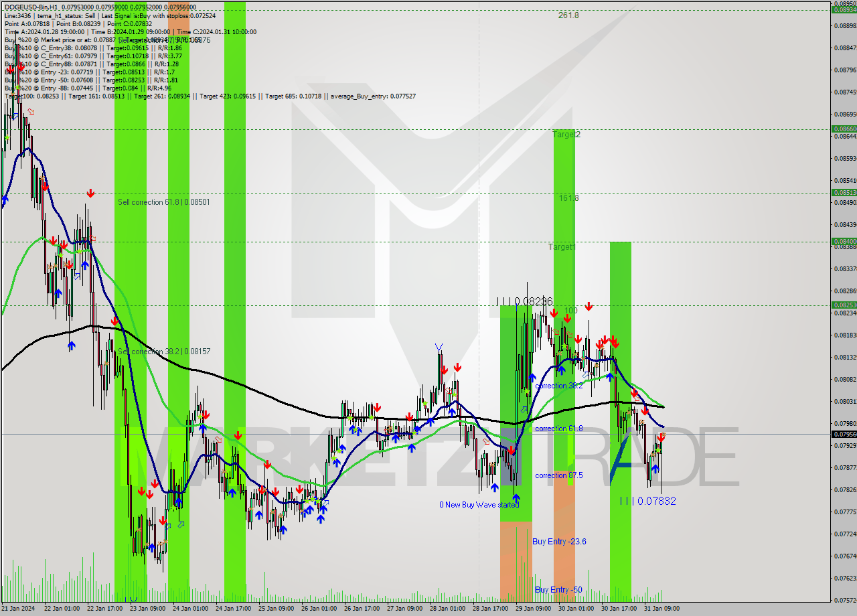Viewport: 857px width, 616px height.
Task: Click the 0.08031 price axis value
Action: click(845, 401)
